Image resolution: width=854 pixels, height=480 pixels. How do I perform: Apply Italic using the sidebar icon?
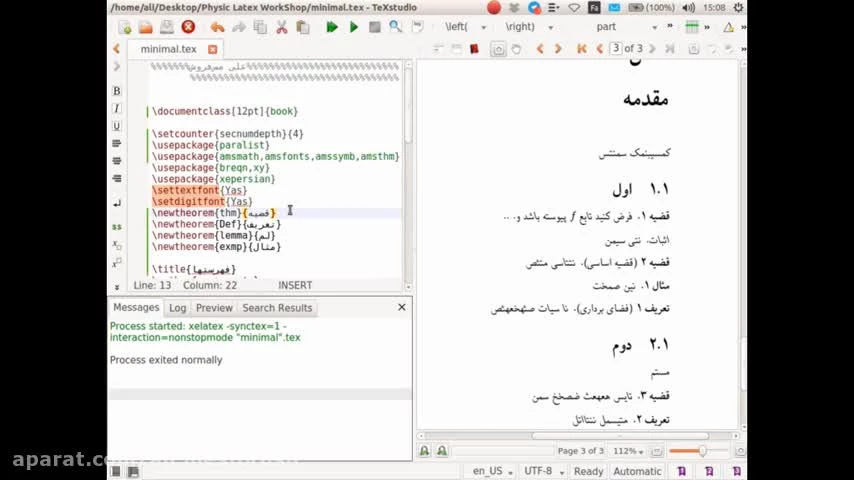coord(117,109)
